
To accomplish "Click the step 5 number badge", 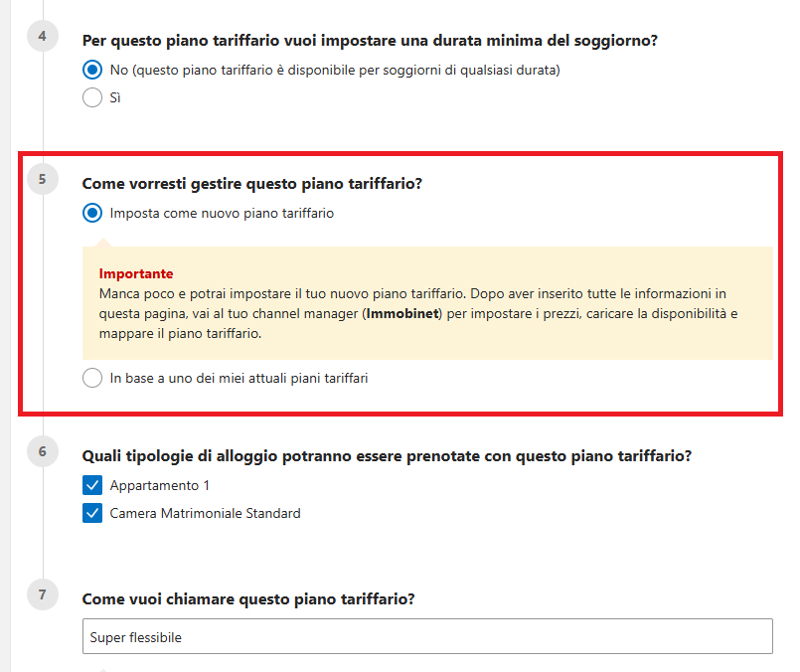I will 43,180.
